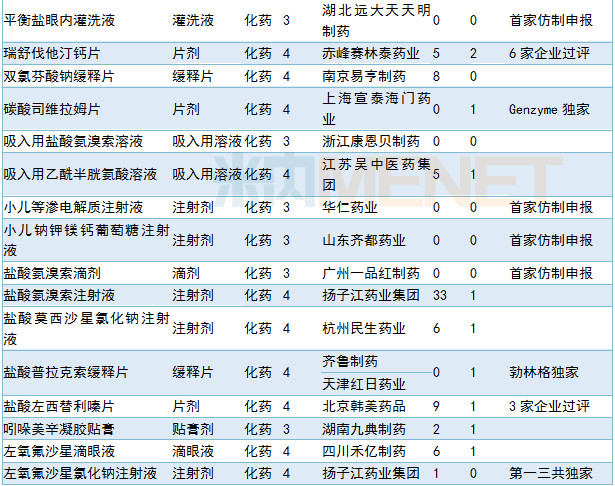Viewport: 615px width, 486px height.
Task: Click 片剂 in 碳酸司维拉姆片 row
Action: (186, 109)
